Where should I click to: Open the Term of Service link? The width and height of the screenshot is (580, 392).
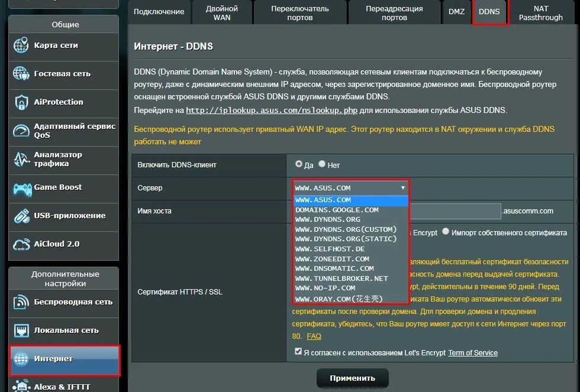coord(473,353)
